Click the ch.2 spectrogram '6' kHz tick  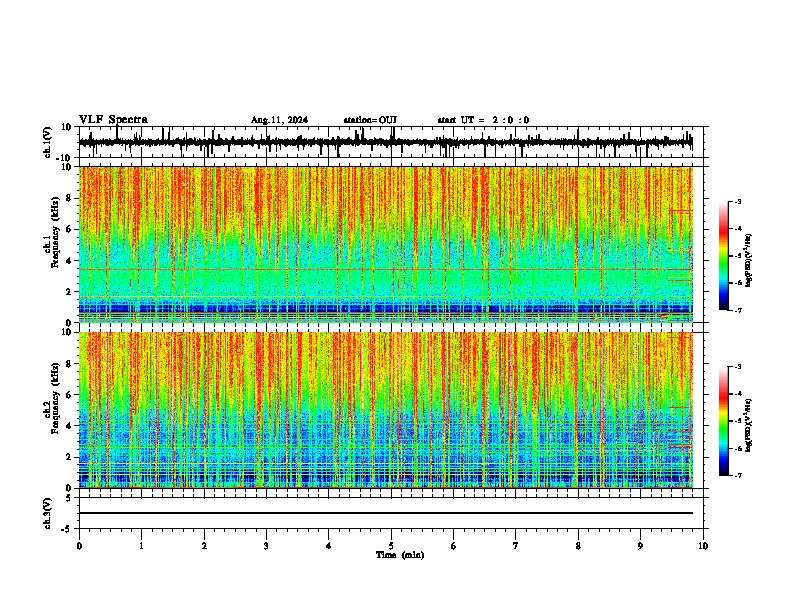point(69,395)
